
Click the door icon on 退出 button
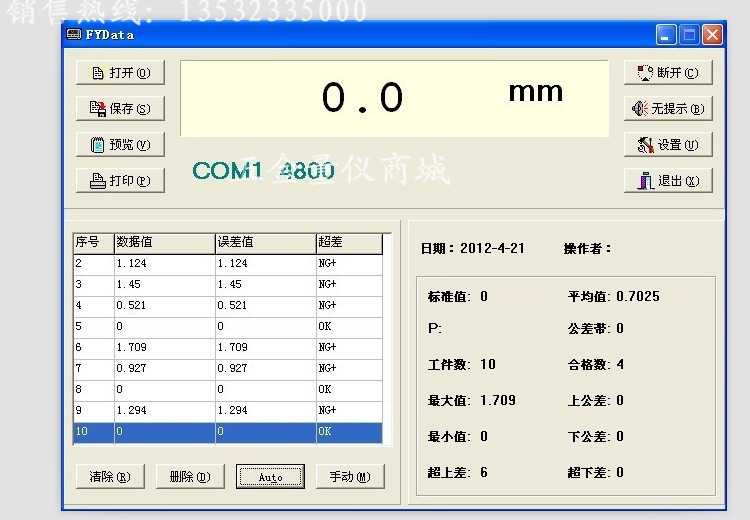pos(646,180)
